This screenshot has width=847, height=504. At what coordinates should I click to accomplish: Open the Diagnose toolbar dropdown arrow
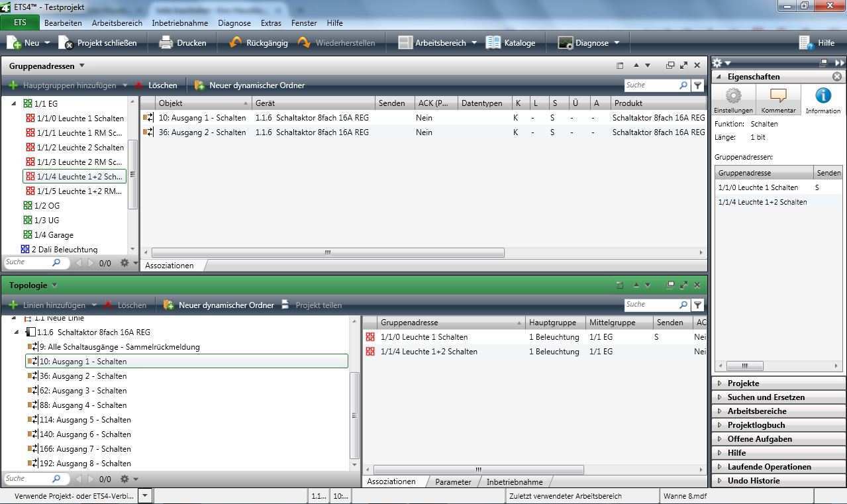point(617,43)
